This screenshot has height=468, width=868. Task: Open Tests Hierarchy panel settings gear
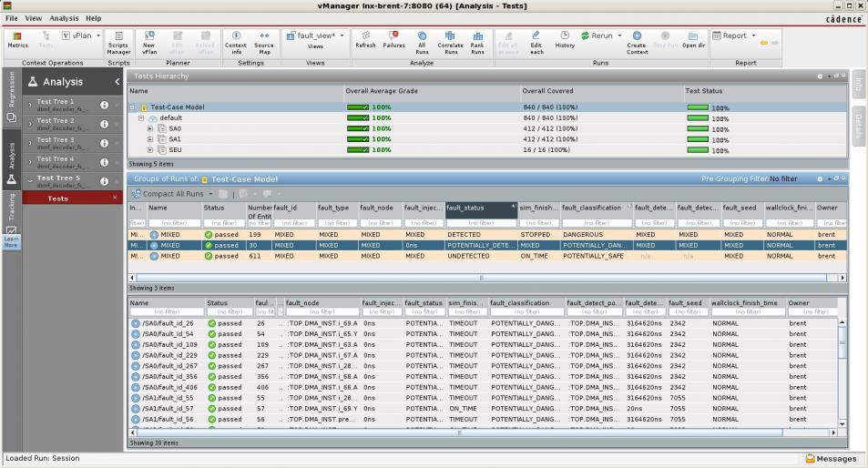point(820,76)
